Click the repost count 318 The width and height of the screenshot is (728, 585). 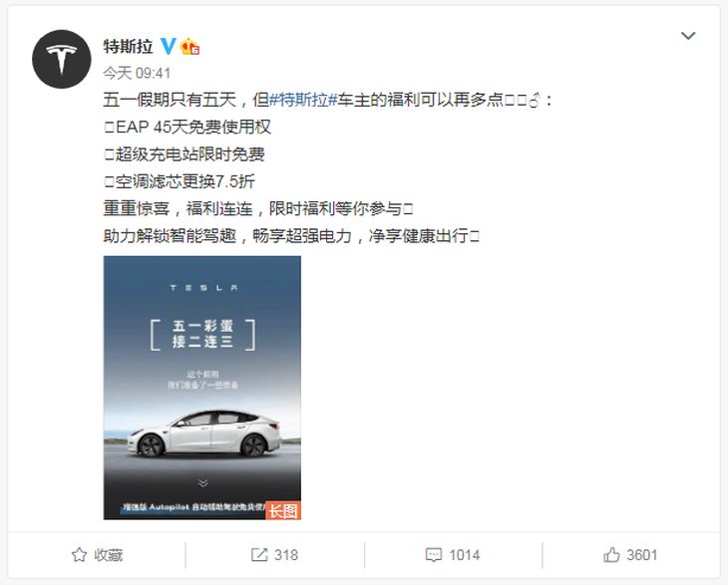pos(286,555)
